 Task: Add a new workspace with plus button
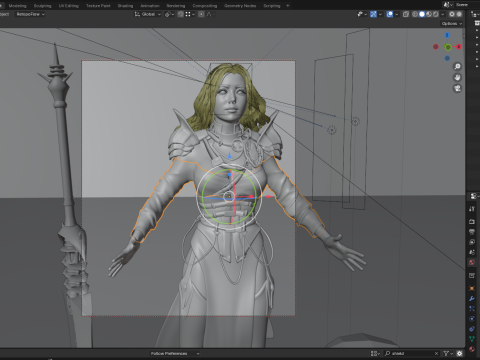point(288,6)
